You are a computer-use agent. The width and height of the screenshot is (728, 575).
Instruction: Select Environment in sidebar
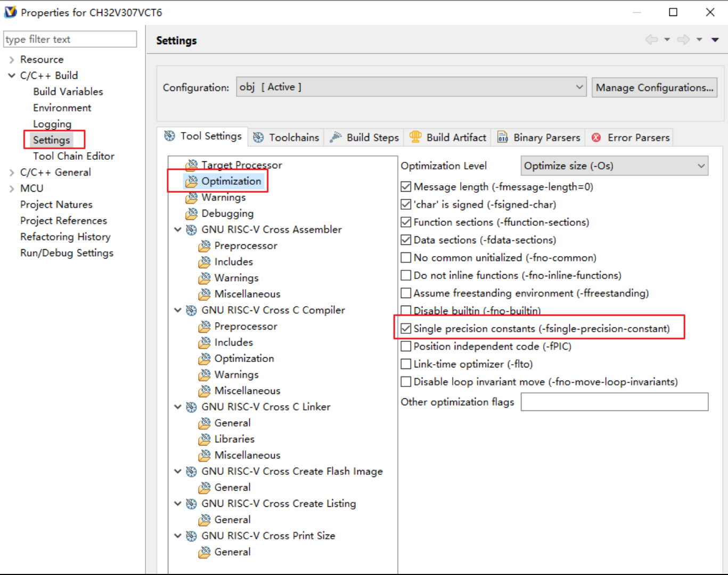click(62, 108)
